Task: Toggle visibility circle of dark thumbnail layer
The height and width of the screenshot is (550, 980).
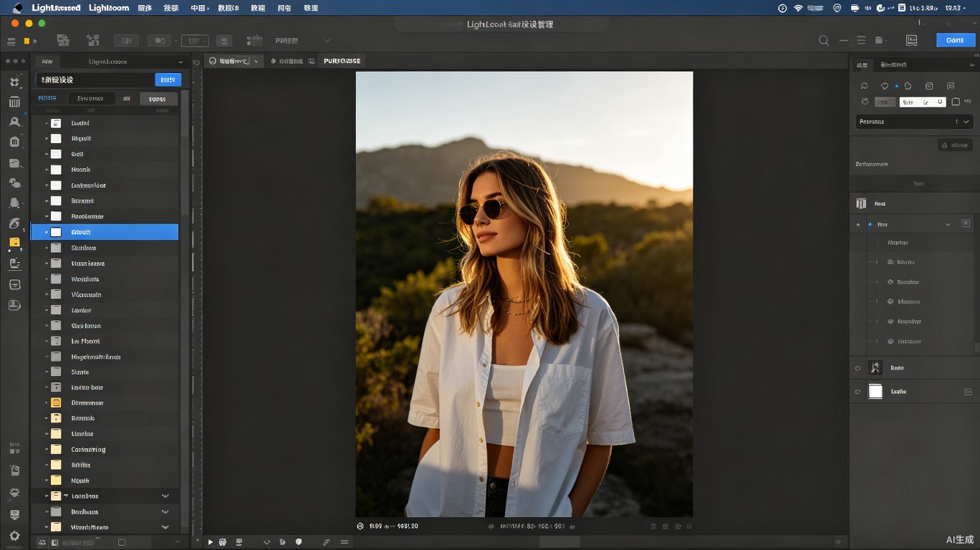Action: (x=858, y=368)
